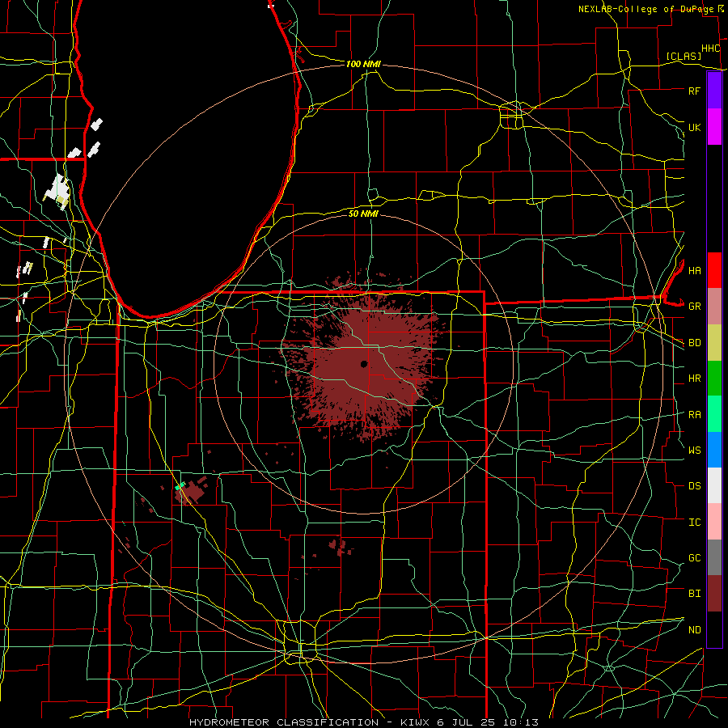728x728 pixels.
Task: Click the purple RF color swatch
Action: pos(714,91)
